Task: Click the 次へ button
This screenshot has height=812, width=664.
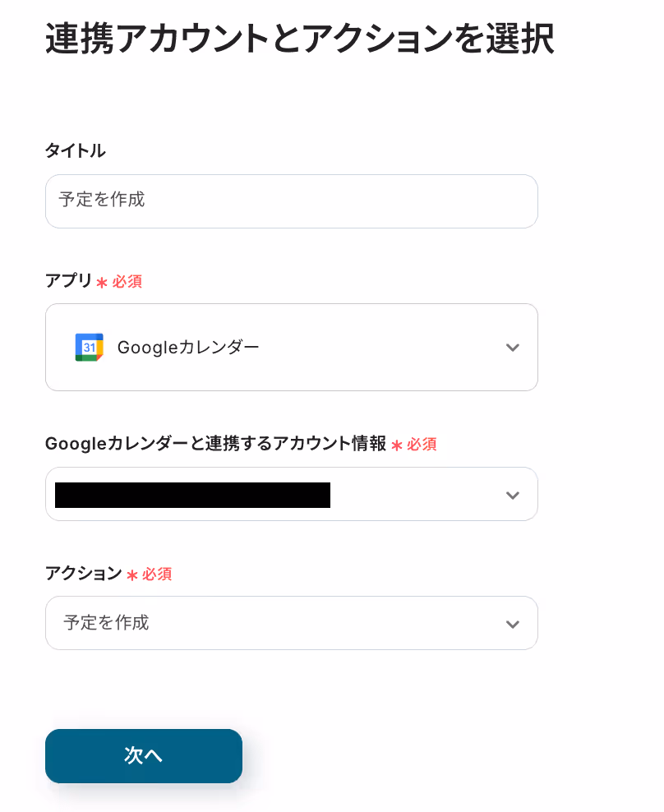Action: pos(144,755)
